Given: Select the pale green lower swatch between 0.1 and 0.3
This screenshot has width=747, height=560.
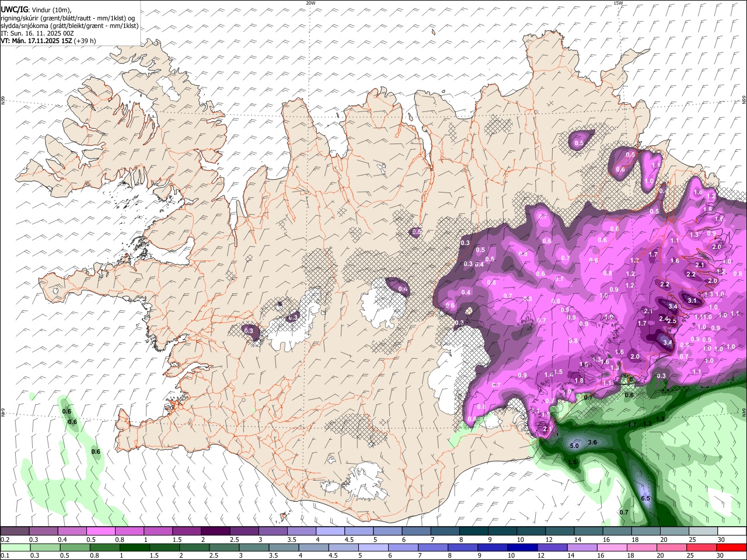Looking at the screenshot, I should click(15, 547).
